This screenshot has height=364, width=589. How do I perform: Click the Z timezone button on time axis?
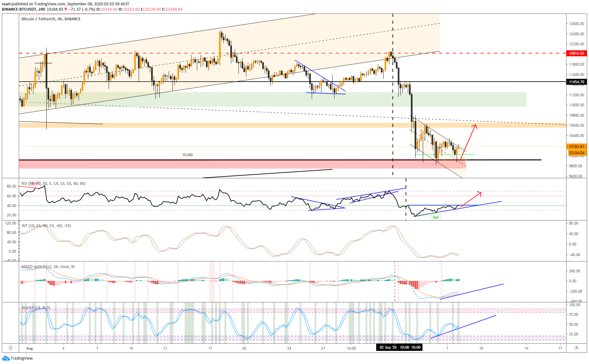tap(11, 348)
